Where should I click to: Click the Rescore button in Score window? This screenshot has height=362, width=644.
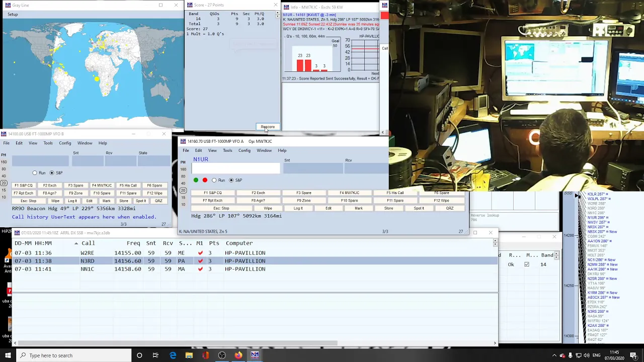[268, 127]
